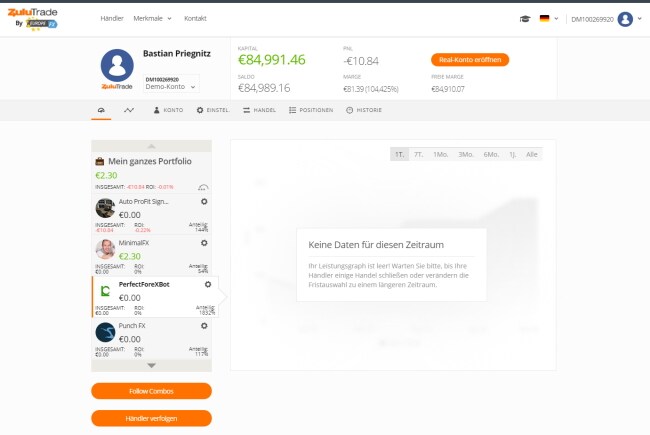Set chart period to 7T.
Image resolution: width=650 pixels, height=435 pixels.
(x=418, y=154)
